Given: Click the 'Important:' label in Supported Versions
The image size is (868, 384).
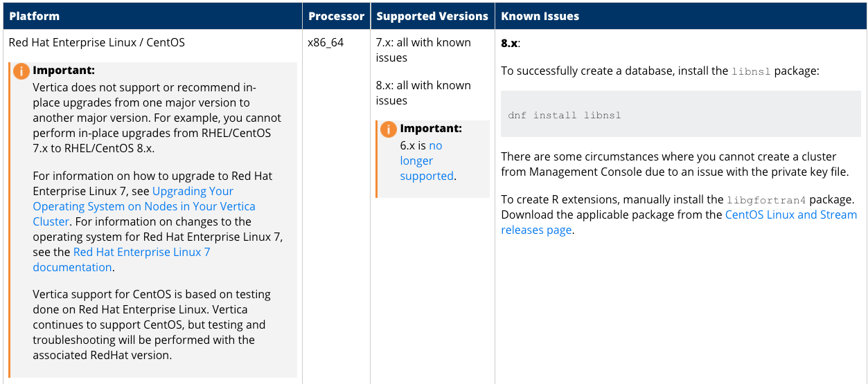Looking at the screenshot, I should click(431, 129).
